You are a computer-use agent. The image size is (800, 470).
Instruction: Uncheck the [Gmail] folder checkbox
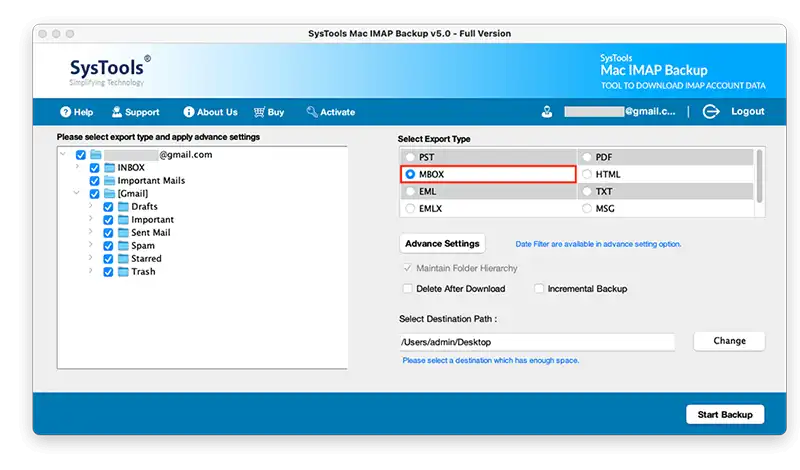pos(94,194)
